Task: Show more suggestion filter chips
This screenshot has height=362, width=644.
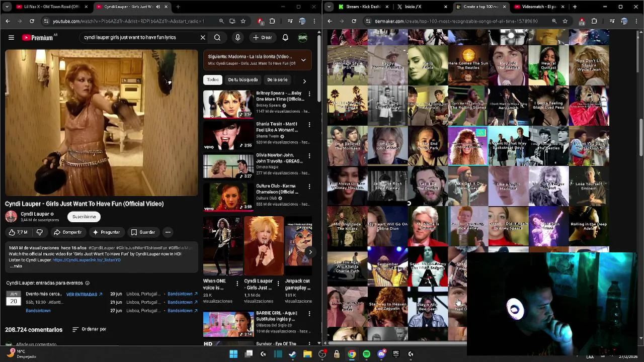Action: 304,81
